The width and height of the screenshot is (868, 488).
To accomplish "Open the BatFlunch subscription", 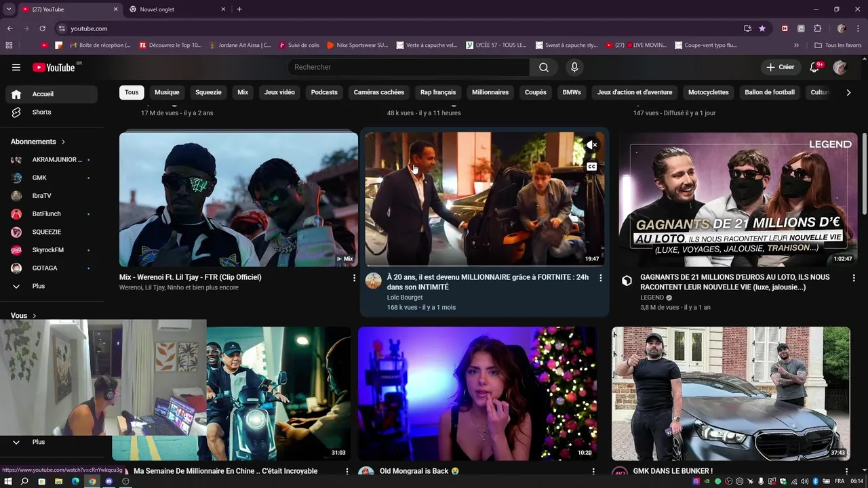I will pyautogui.click(x=52, y=213).
